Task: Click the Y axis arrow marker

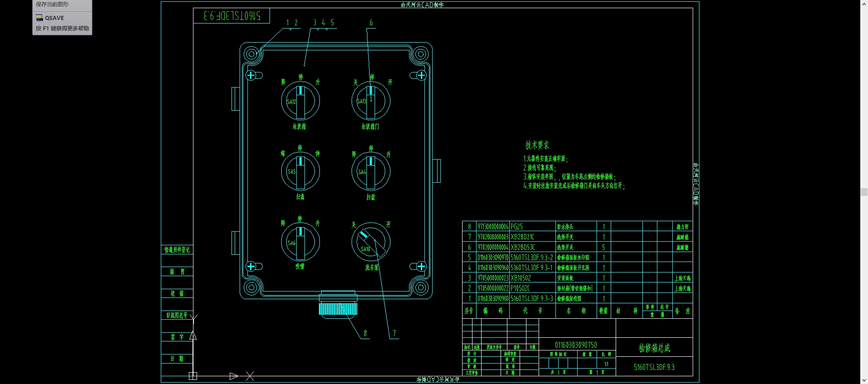Action: pos(193,335)
